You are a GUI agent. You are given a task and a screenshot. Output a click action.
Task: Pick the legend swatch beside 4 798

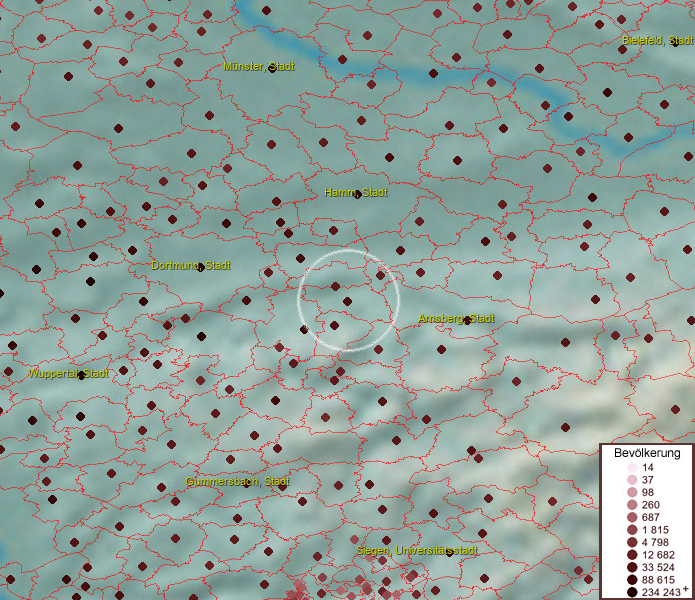632,542
